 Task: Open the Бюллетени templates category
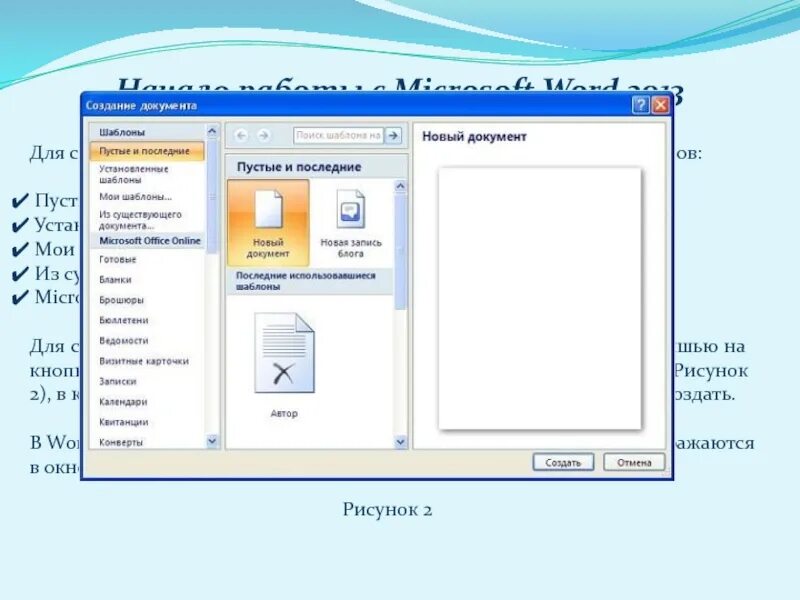click(x=123, y=320)
